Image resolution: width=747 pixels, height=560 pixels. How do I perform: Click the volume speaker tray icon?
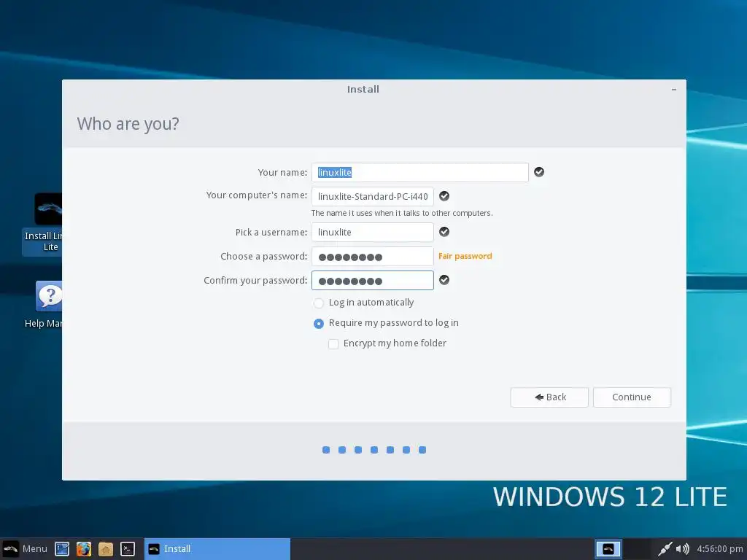682,549
